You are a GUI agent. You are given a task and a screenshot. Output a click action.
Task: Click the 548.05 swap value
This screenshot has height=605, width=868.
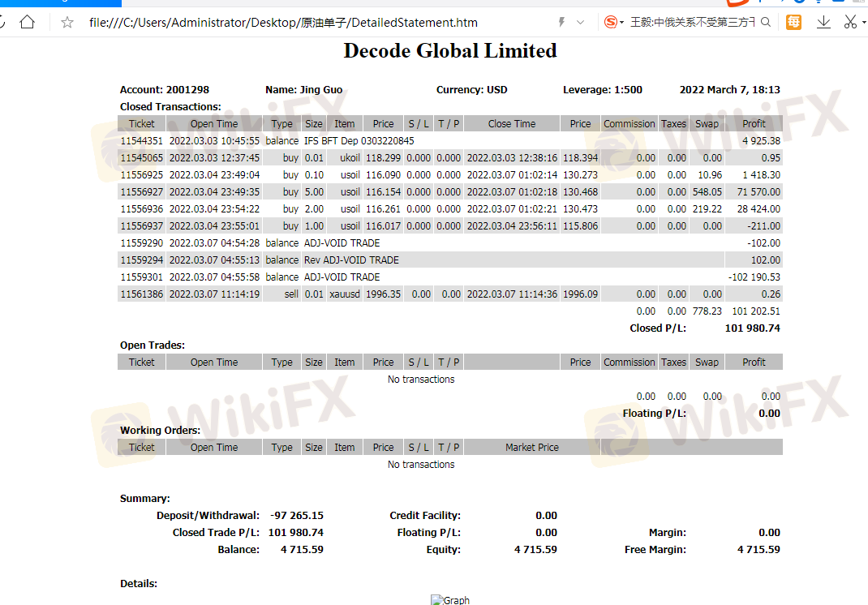pos(707,192)
